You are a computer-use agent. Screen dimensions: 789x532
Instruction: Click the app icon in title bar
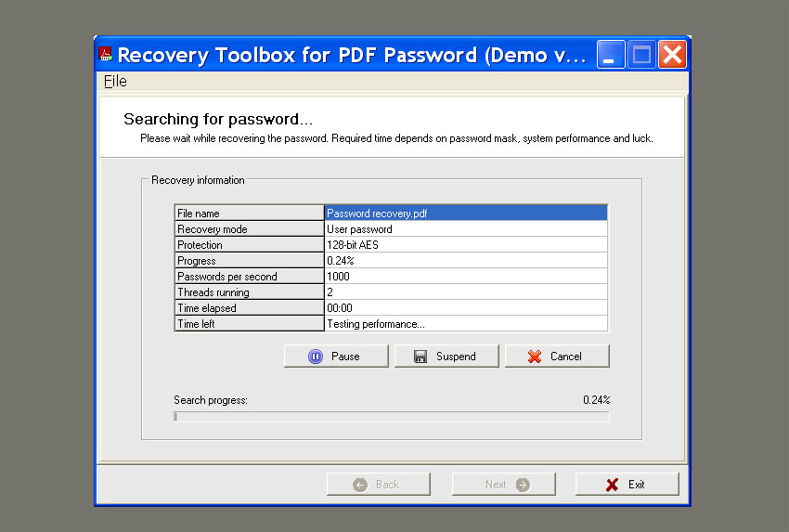106,54
